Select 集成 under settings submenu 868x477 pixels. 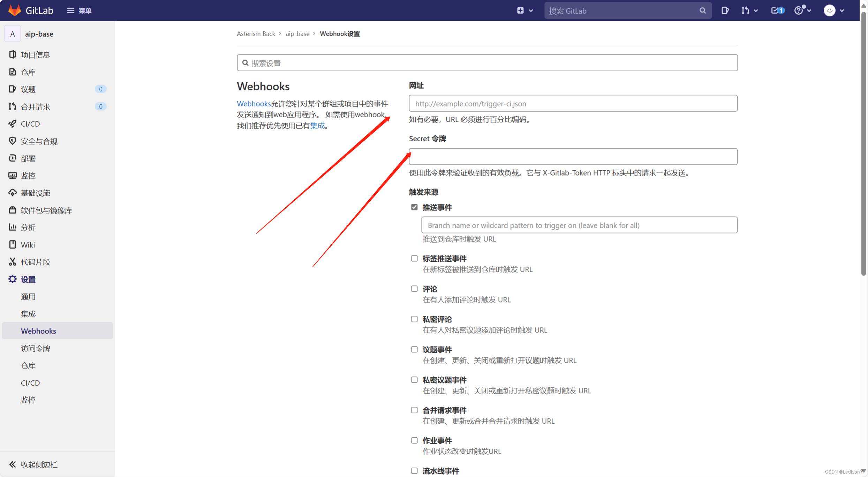(x=28, y=314)
